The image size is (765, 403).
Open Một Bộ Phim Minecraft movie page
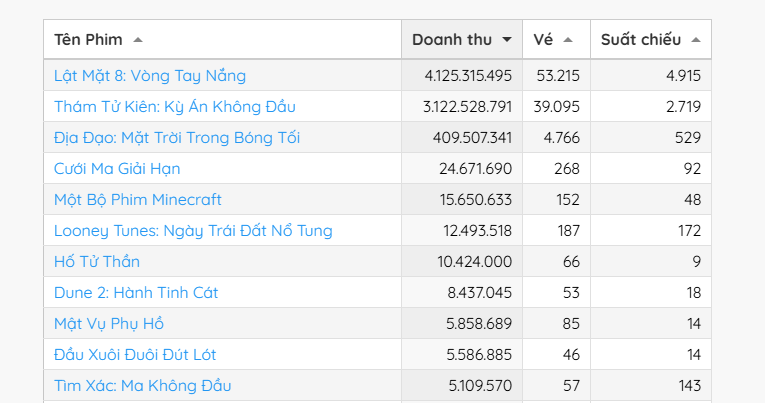click(x=138, y=199)
